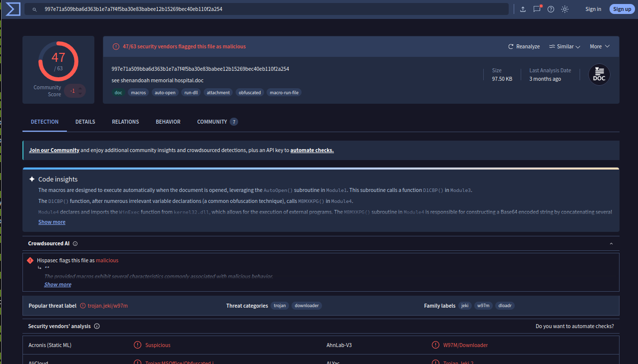
Task: Click the Sign up button
Action: (622, 9)
